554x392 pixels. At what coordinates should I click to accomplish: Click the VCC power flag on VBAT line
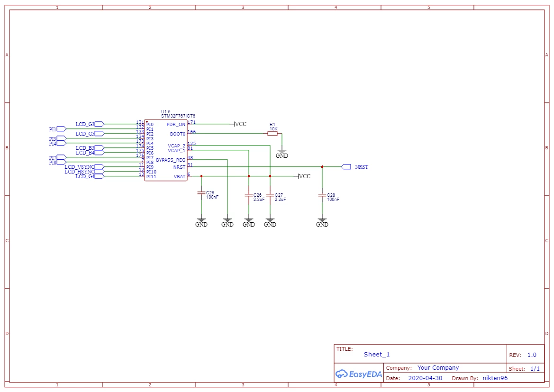304,176
